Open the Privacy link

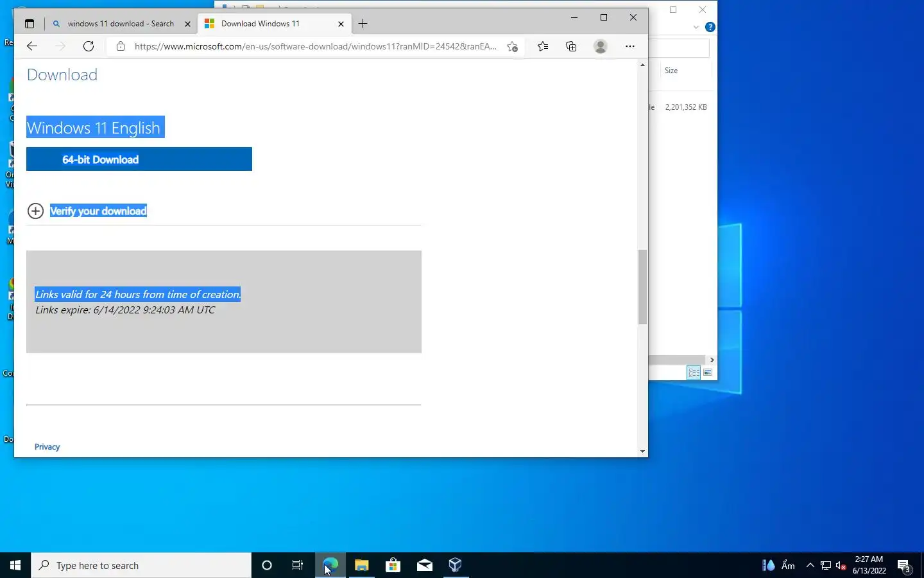pos(47,447)
